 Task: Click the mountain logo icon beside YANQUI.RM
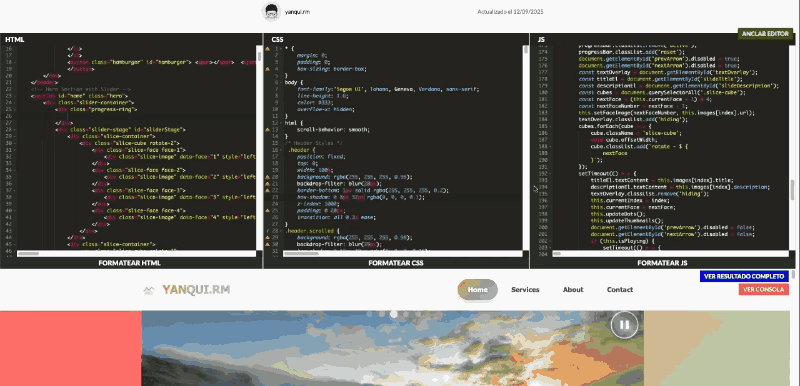coord(148,290)
